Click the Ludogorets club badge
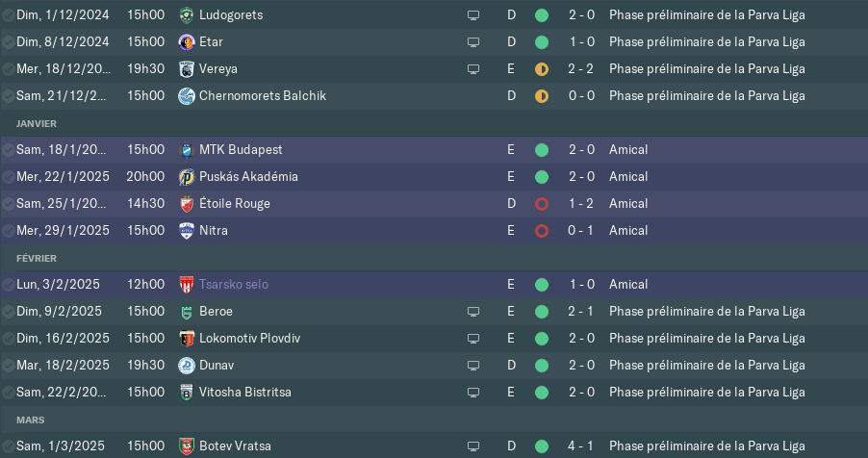868x458 pixels. [x=187, y=15]
